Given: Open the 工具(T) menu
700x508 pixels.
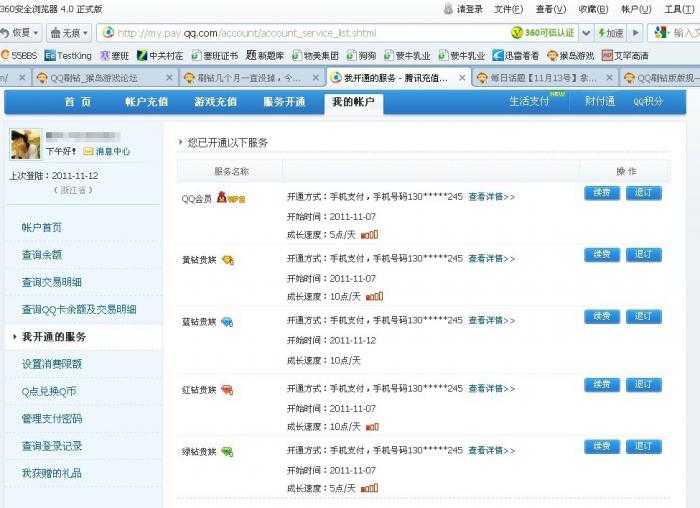Looking at the screenshot, I should pos(679,9).
